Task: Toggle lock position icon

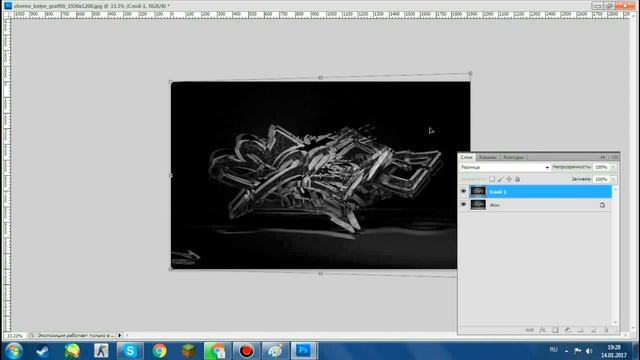Action: click(509, 179)
